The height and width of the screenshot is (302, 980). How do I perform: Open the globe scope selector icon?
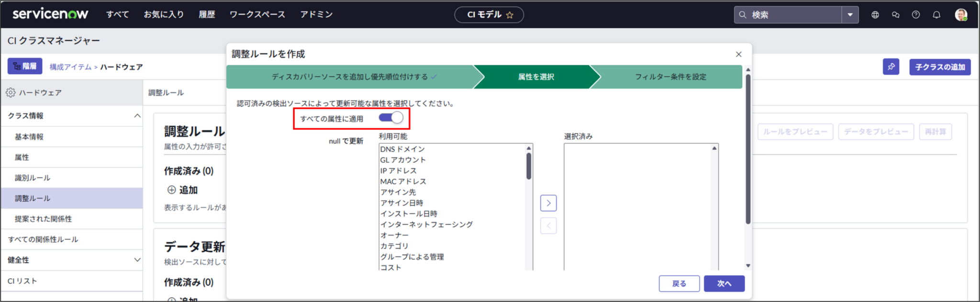click(x=875, y=15)
